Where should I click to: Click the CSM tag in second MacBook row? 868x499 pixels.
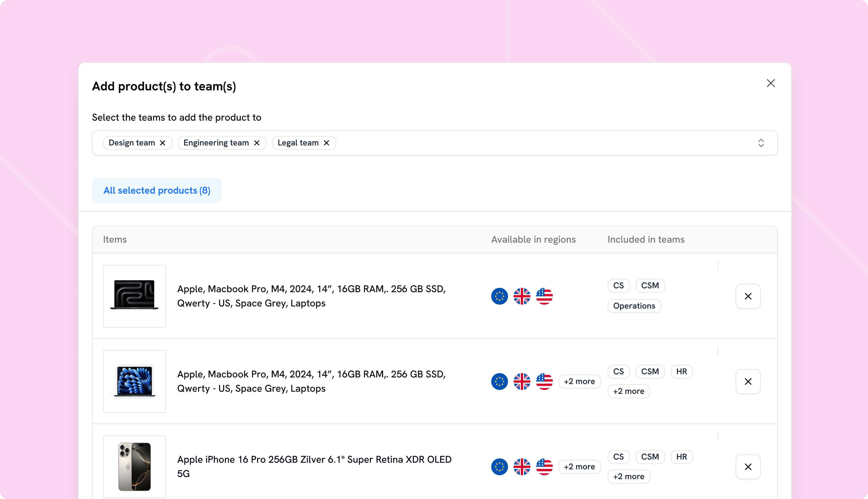pyautogui.click(x=650, y=371)
